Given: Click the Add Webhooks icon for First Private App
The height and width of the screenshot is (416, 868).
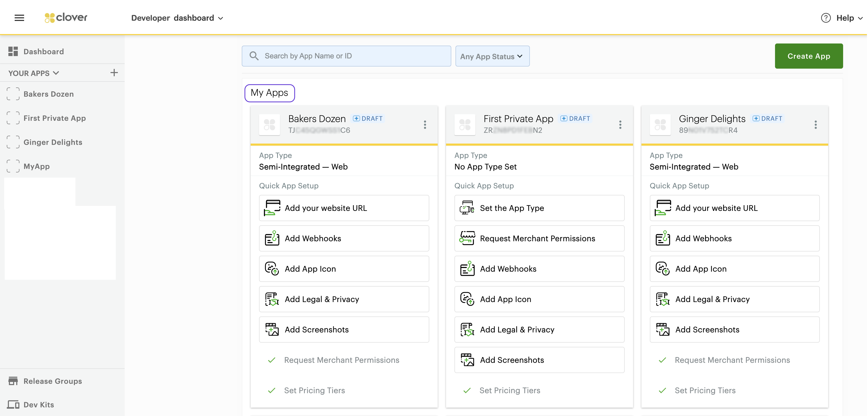Looking at the screenshot, I should pyautogui.click(x=467, y=269).
